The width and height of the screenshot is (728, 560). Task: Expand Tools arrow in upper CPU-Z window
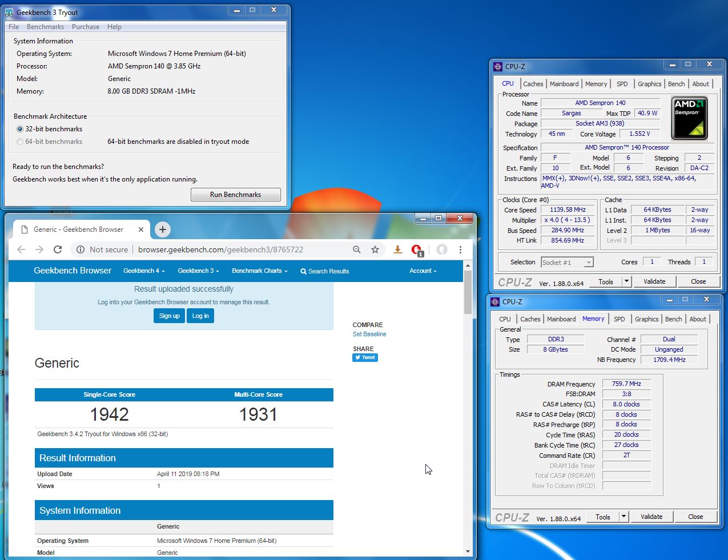626,281
